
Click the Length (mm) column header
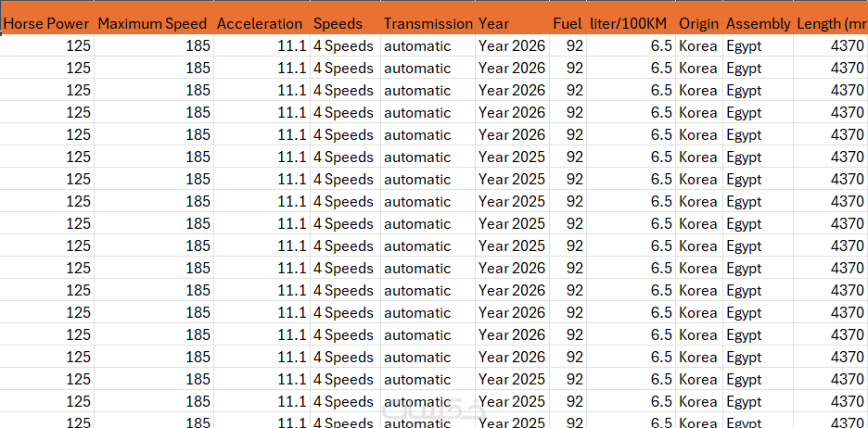coord(831,23)
